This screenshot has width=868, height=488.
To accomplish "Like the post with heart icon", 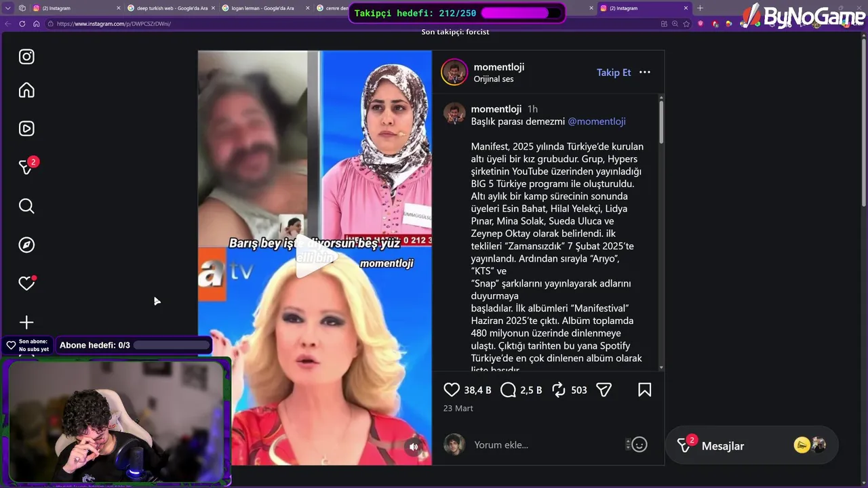I will click(452, 390).
